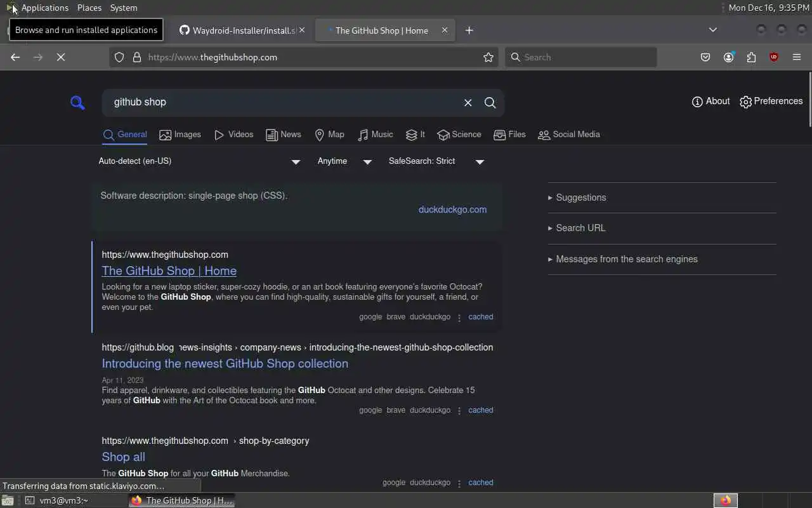Go back using the browser back arrow
This screenshot has height=508, width=812.
click(15, 57)
